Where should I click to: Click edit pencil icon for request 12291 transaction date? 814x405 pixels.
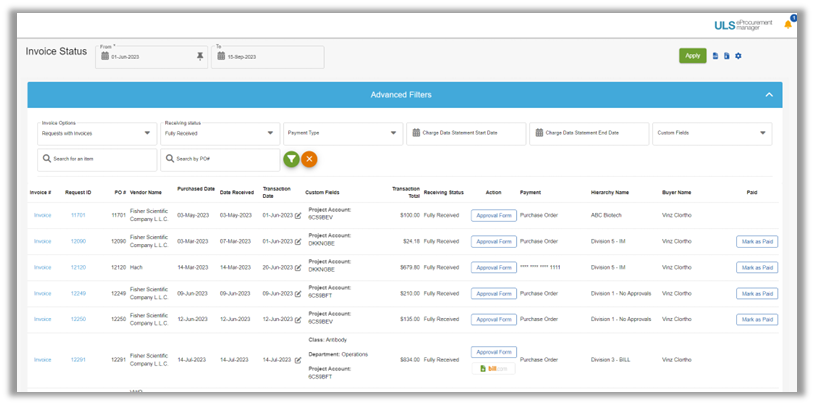(x=298, y=359)
